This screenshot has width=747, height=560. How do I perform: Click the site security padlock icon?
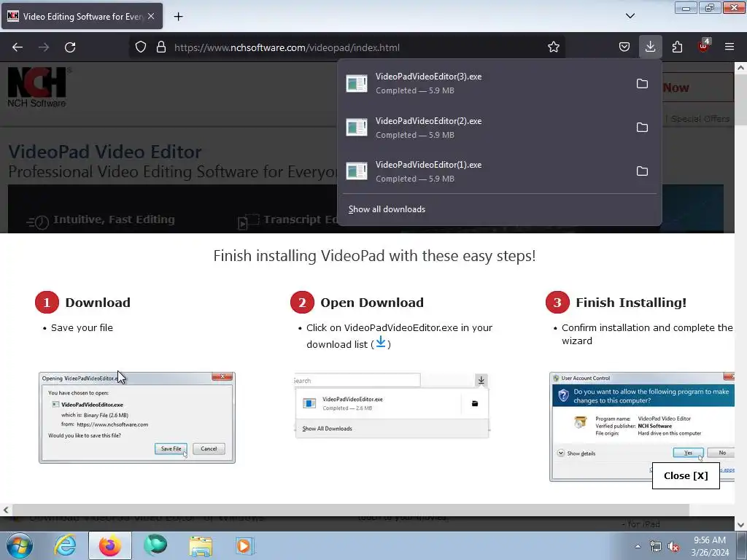(161, 47)
